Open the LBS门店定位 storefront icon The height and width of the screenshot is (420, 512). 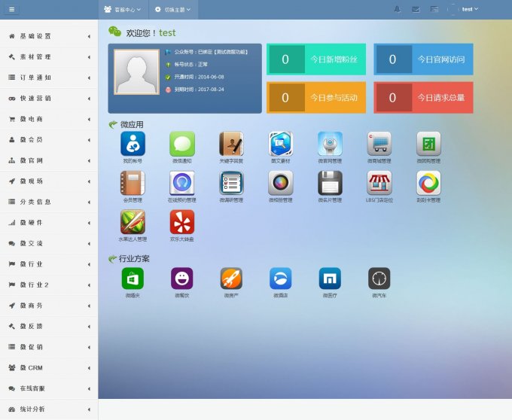[379, 183]
